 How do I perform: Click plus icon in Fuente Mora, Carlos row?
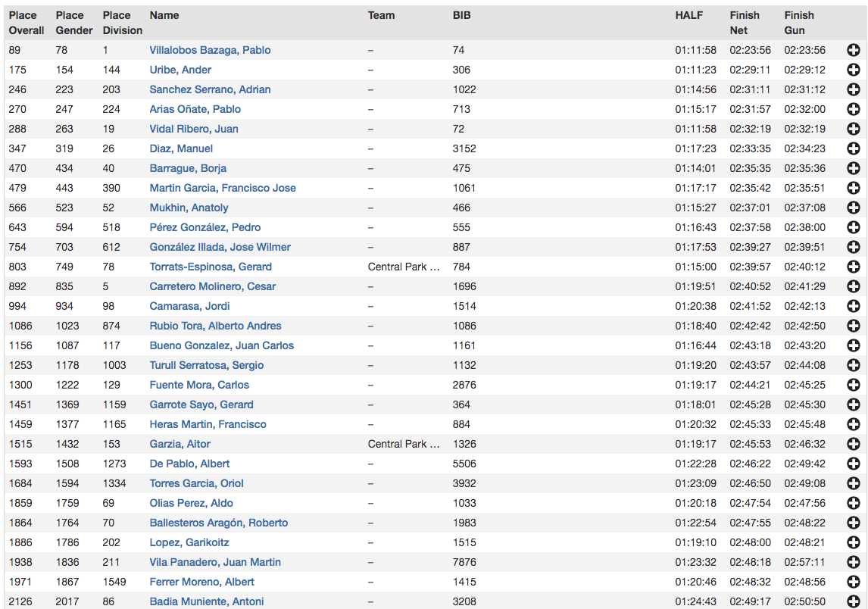point(853,385)
